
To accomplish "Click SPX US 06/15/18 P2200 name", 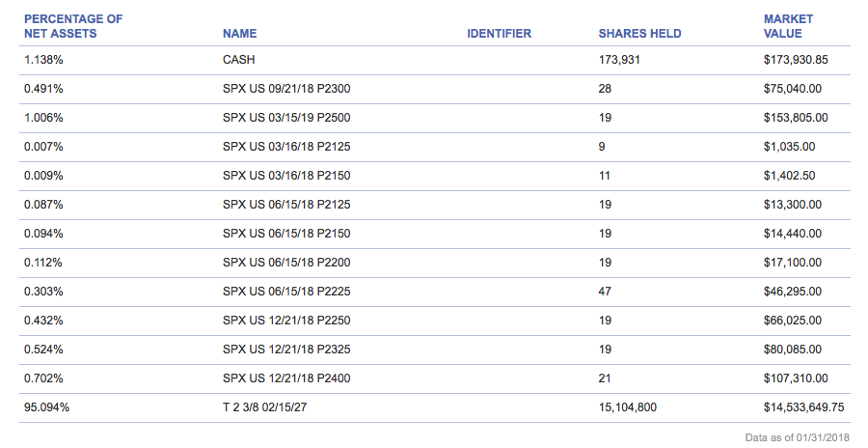I will (x=286, y=263).
